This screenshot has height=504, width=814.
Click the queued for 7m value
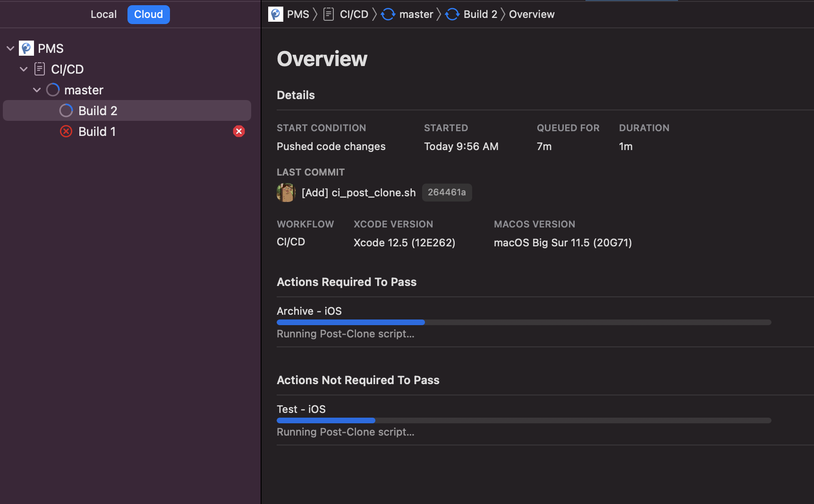coord(544,146)
